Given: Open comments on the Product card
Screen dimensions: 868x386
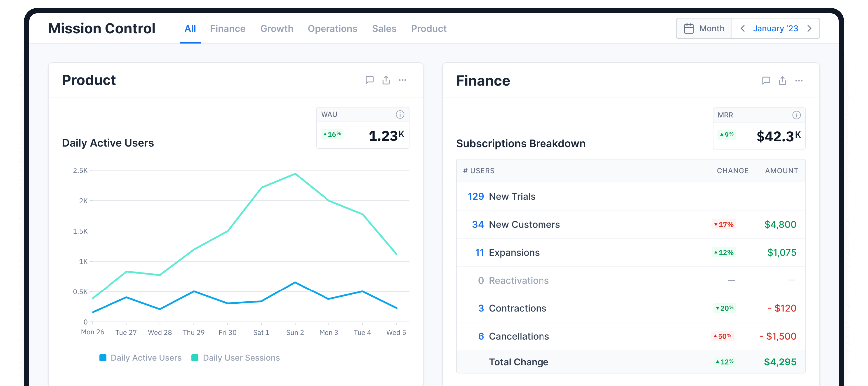Looking at the screenshot, I should click(x=370, y=80).
